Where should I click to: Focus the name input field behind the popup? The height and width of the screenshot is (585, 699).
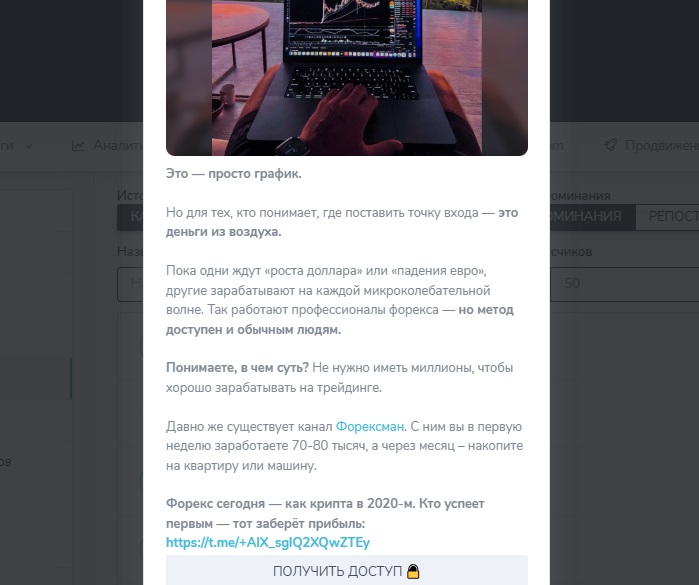point(130,284)
